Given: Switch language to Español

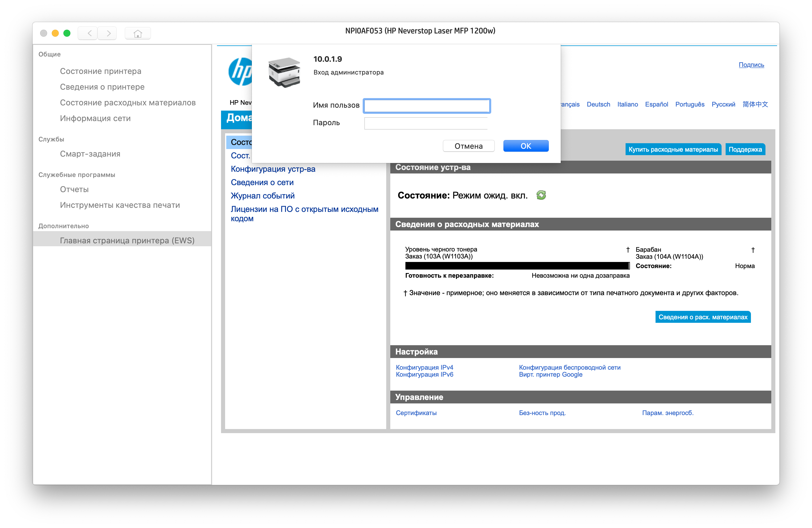Looking at the screenshot, I should point(656,104).
